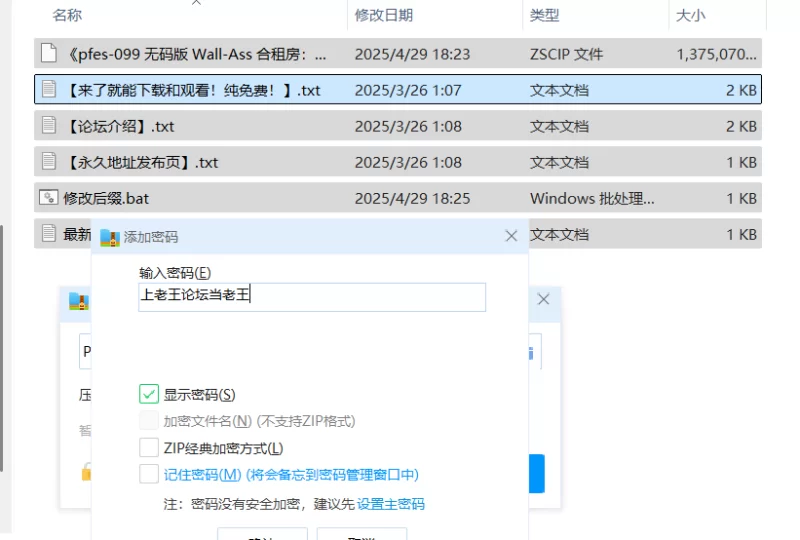Enable ZIP经典加密方式(L) checkbox

coord(149,448)
